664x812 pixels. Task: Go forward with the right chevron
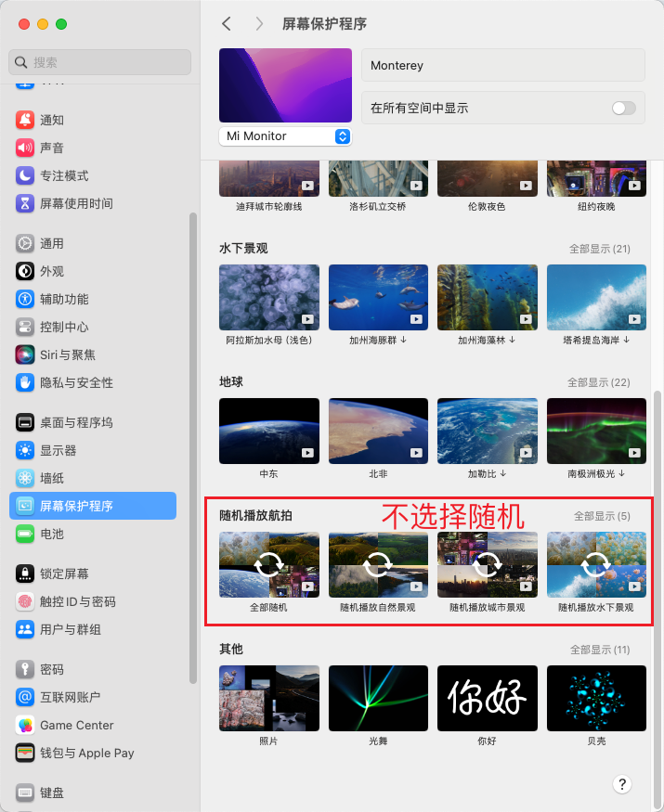(x=259, y=24)
